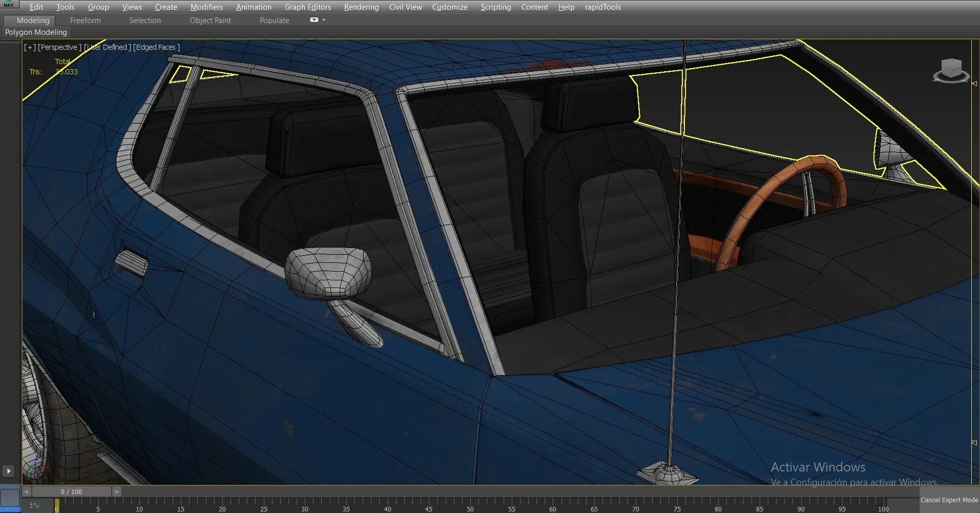Step to the previous frame arrow
The image size is (980, 513).
26,491
